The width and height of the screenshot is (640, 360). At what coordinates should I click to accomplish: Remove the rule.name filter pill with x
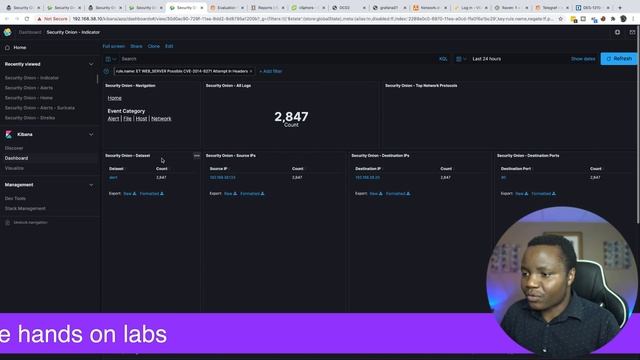pyautogui.click(x=251, y=71)
